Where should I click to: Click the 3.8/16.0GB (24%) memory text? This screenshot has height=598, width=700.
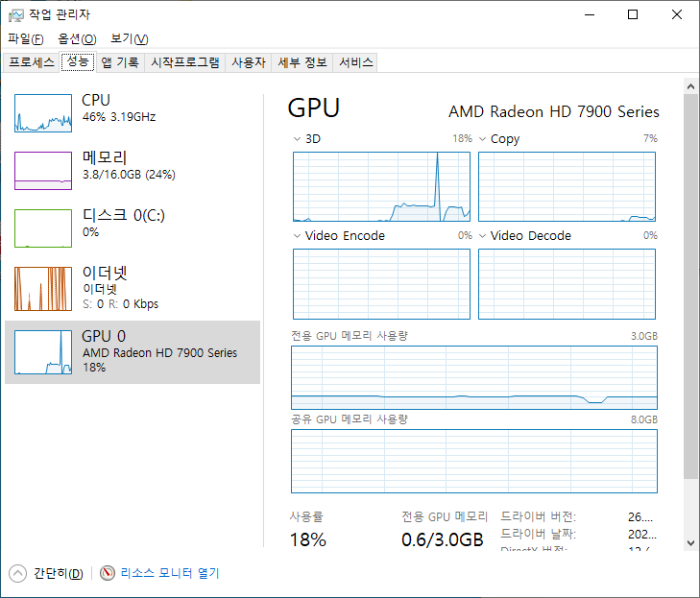click(129, 175)
